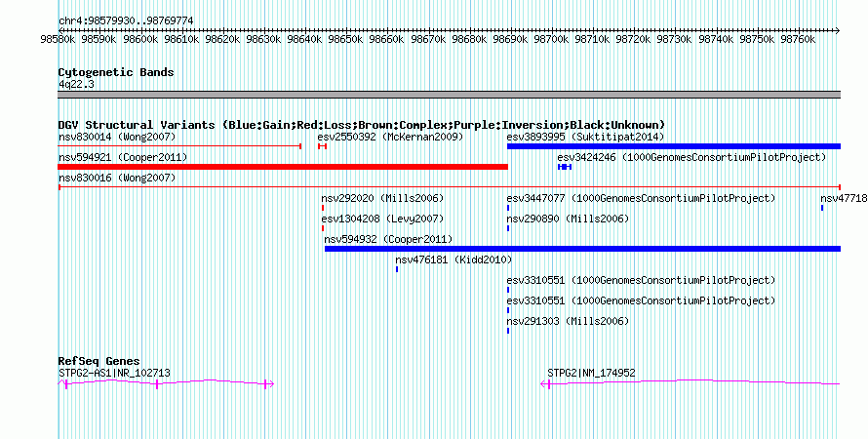
Task: Click the blue tick mark below nsv290890
Action: coord(508,228)
